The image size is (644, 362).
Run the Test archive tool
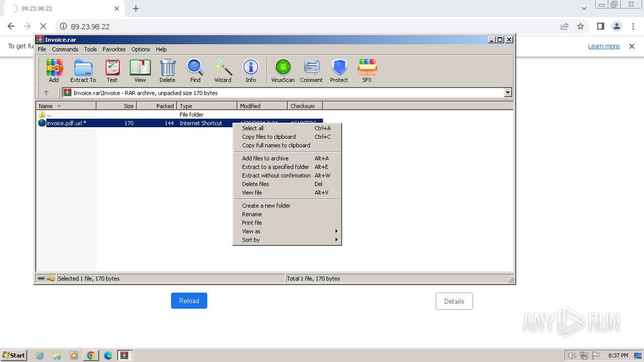pyautogui.click(x=112, y=70)
